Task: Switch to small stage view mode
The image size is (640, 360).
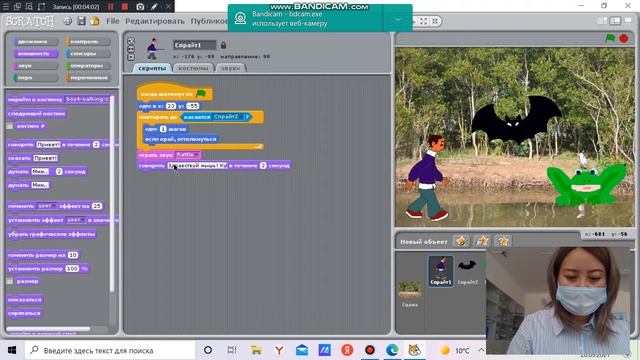Action: (602, 21)
